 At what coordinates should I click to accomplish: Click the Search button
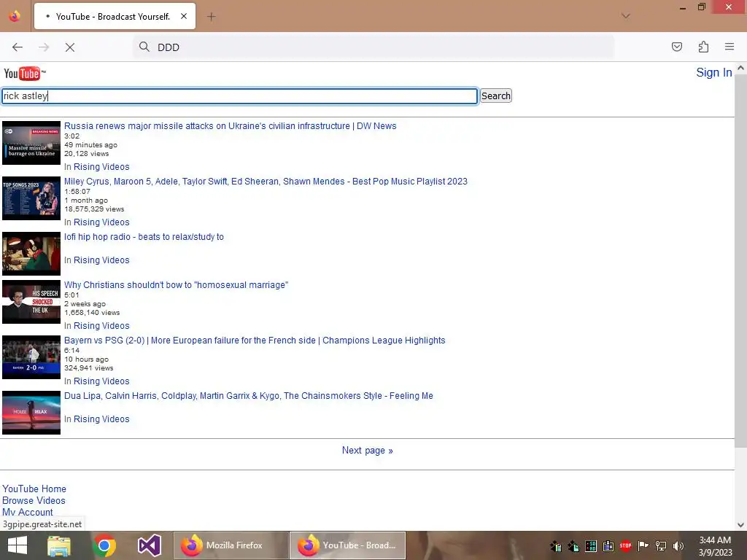(495, 96)
